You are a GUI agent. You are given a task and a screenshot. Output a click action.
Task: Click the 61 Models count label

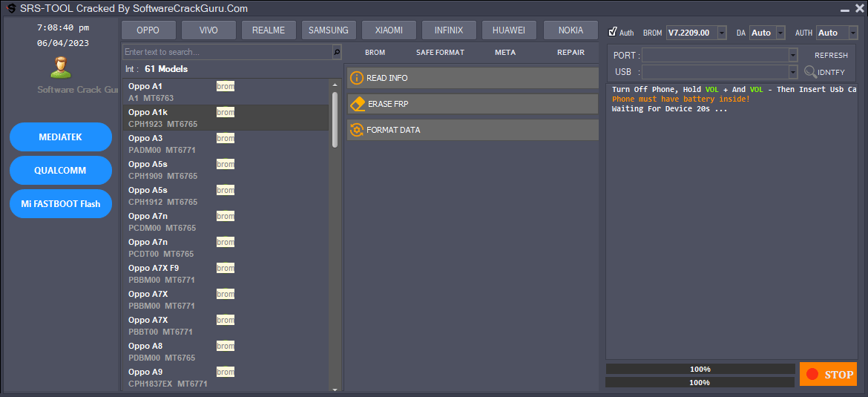tap(166, 69)
